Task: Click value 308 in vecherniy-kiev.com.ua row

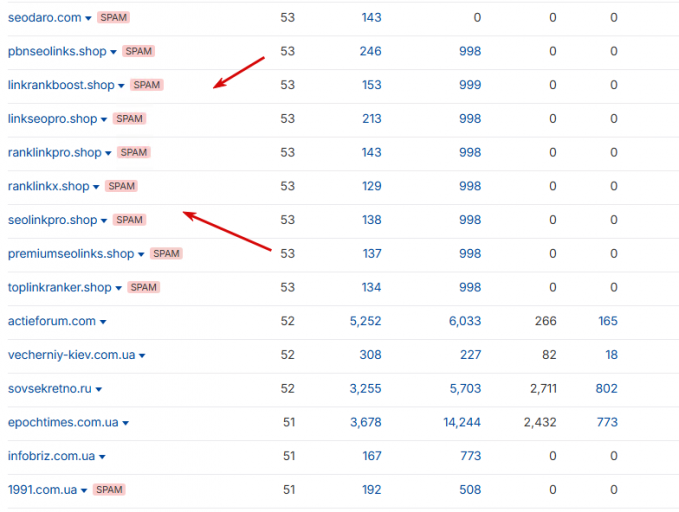Action: tap(371, 355)
